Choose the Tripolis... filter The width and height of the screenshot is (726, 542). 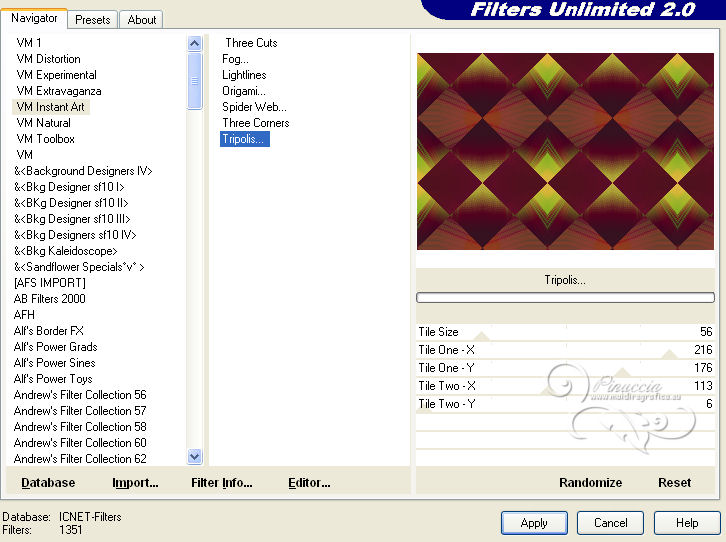[244, 139]
